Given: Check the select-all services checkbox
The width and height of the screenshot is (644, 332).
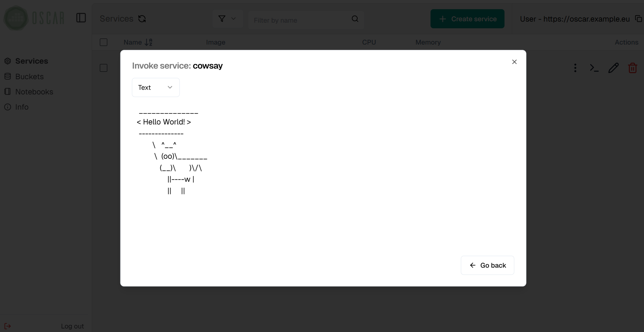Looking at the screenshot, I should 103,42.
